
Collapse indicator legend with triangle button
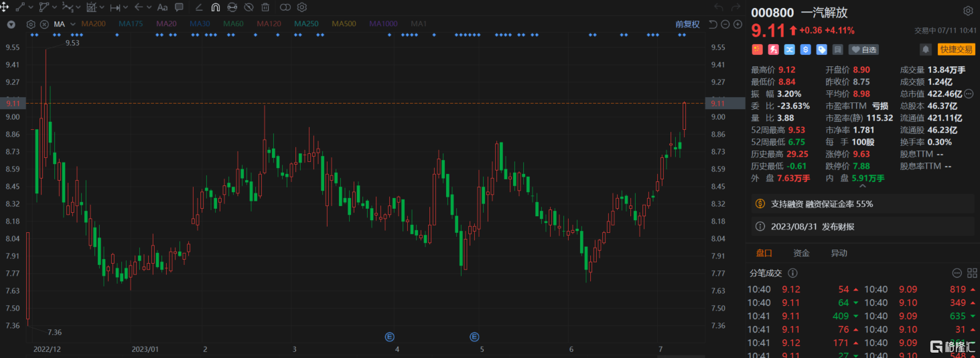tap(11, 24)
